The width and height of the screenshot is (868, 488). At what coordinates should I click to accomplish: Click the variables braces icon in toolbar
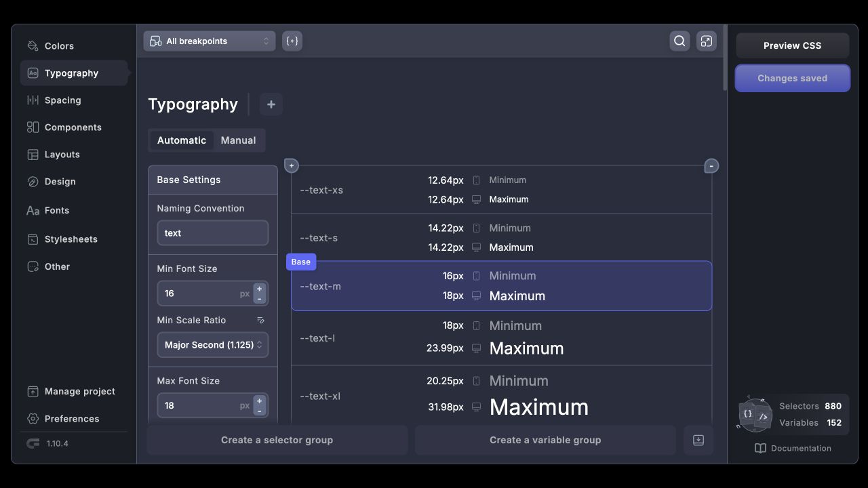pyautogui.click(x=292, y=41)
